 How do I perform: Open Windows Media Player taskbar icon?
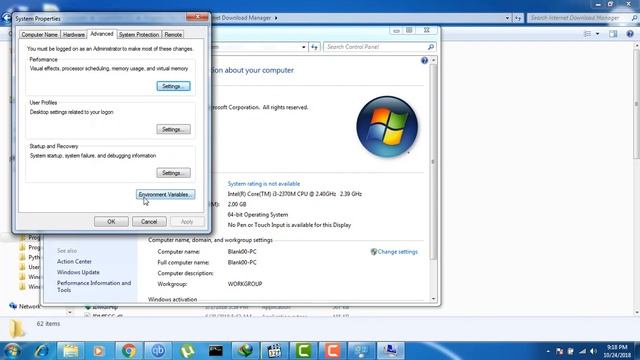coord(99,351)
